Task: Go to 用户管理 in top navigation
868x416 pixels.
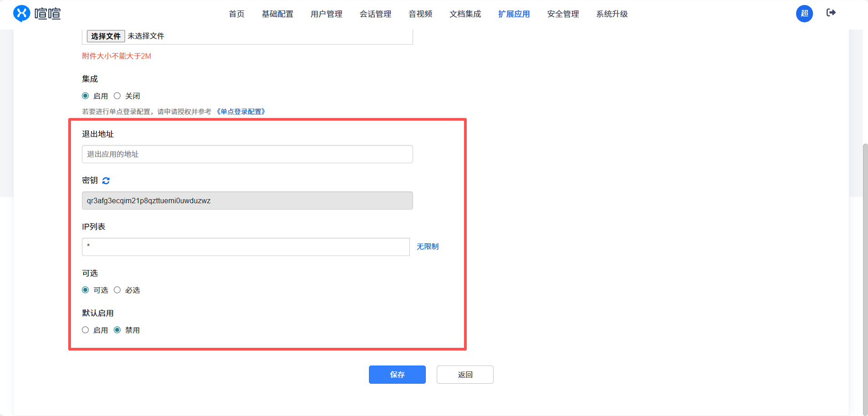Action: (x=326, y=14)
